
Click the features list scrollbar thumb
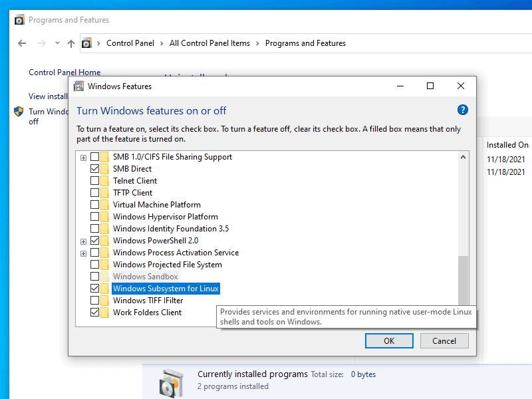tap(463, 280)
